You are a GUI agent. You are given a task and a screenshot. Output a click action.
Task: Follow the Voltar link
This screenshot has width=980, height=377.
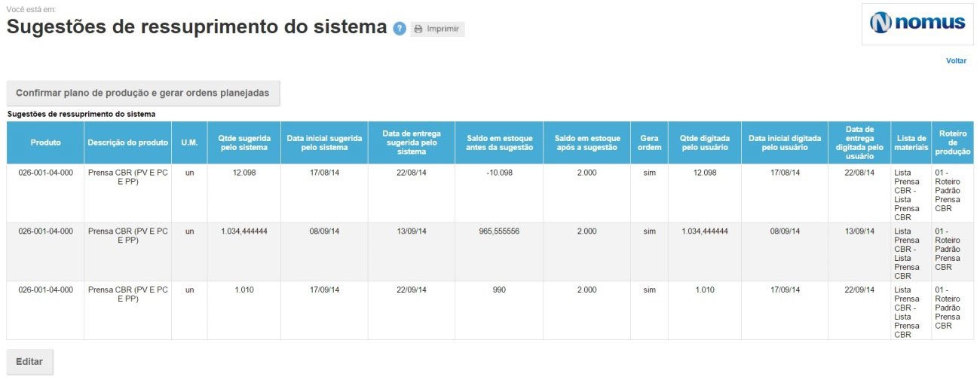pyautogui.click(x=956, y=61)
